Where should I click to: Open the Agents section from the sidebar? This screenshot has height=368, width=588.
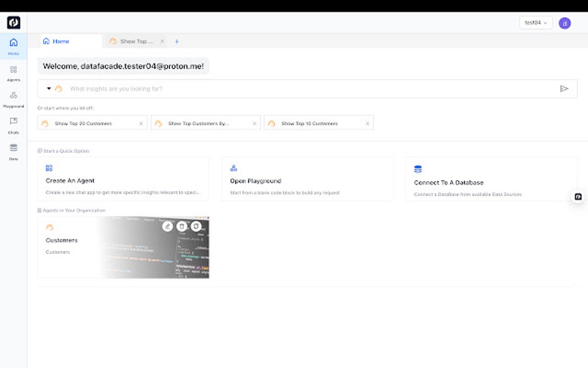pyautogui.click(x=13, y=70)
